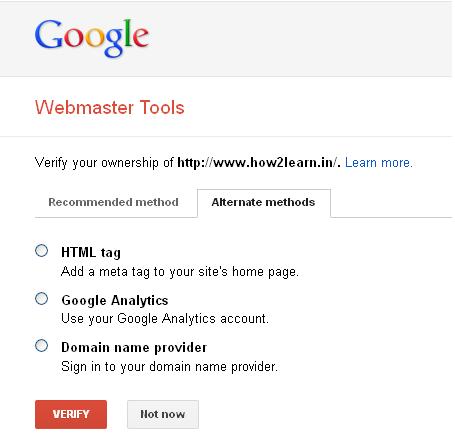
Task: Click the gray header bar beside Google logo
Action: tap(300, 38)
